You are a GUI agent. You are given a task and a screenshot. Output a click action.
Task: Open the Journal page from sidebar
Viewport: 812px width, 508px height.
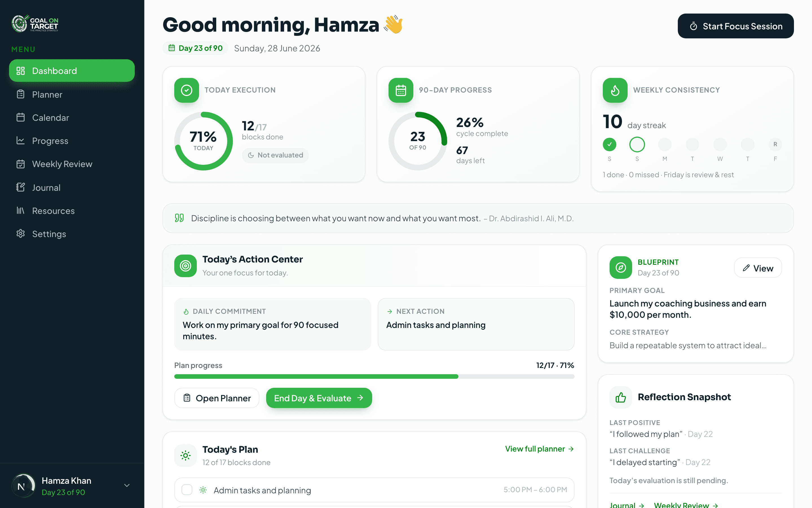72,187
